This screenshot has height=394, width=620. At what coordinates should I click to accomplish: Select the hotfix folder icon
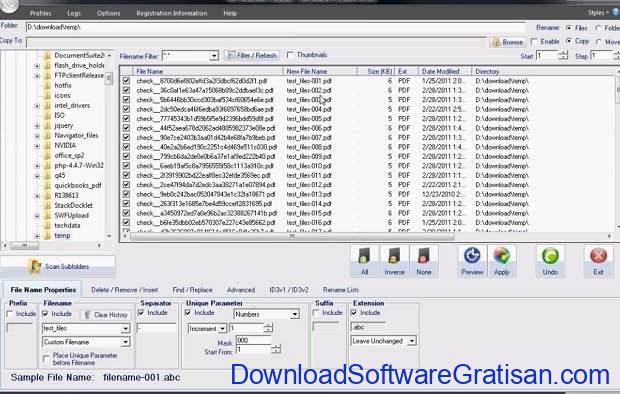click(x=47, y=85)
